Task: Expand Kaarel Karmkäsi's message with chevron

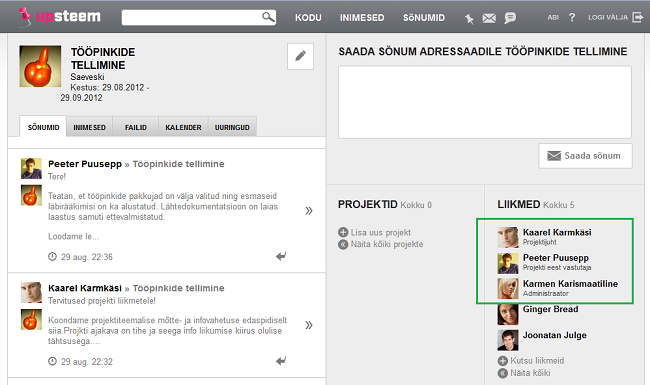Action: click(x=309, y=325)
